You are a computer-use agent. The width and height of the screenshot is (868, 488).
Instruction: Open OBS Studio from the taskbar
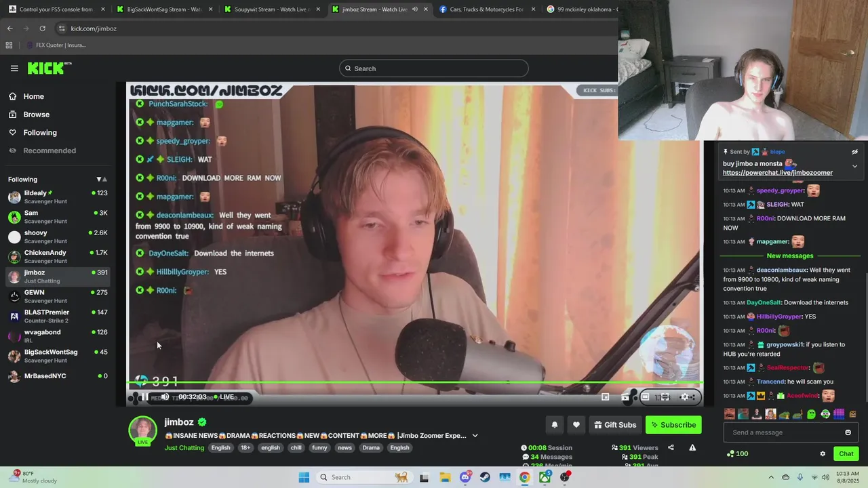click(x=565, y=477)
